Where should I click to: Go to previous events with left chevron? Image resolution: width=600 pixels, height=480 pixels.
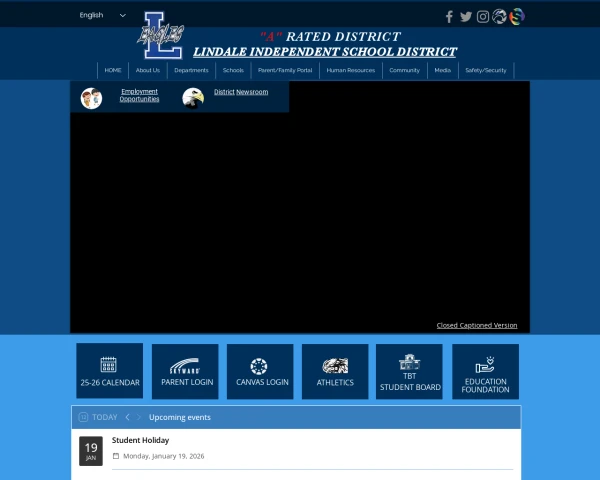click(127, 417)
